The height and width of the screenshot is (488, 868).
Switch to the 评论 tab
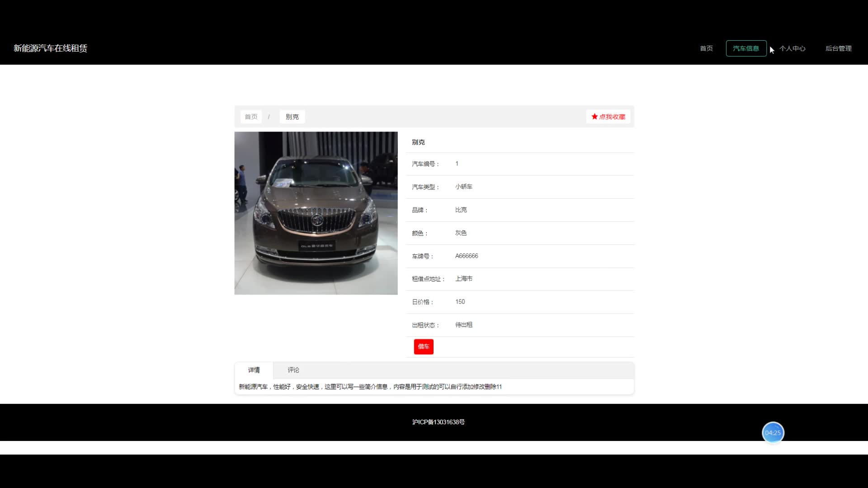293,370
